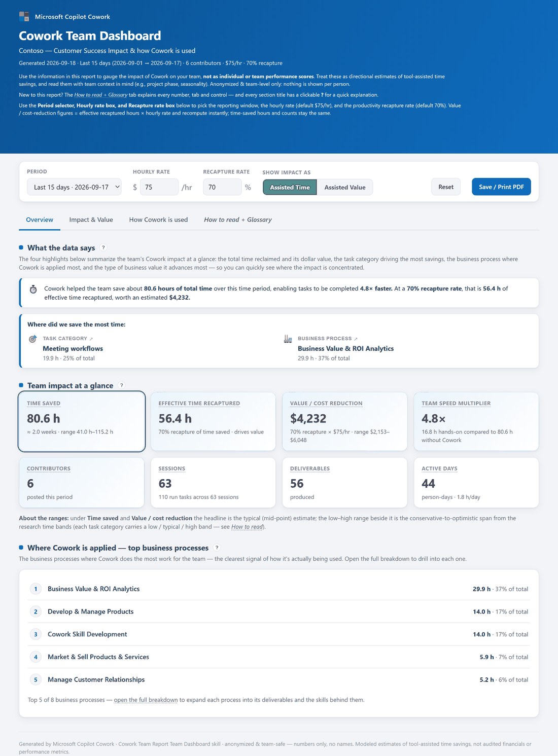Click the 29.9 h · 37% of total value in list
Image resolution: width=558 pixels, height=756 pixels.
pyautogui.click(x=500, y=589)
